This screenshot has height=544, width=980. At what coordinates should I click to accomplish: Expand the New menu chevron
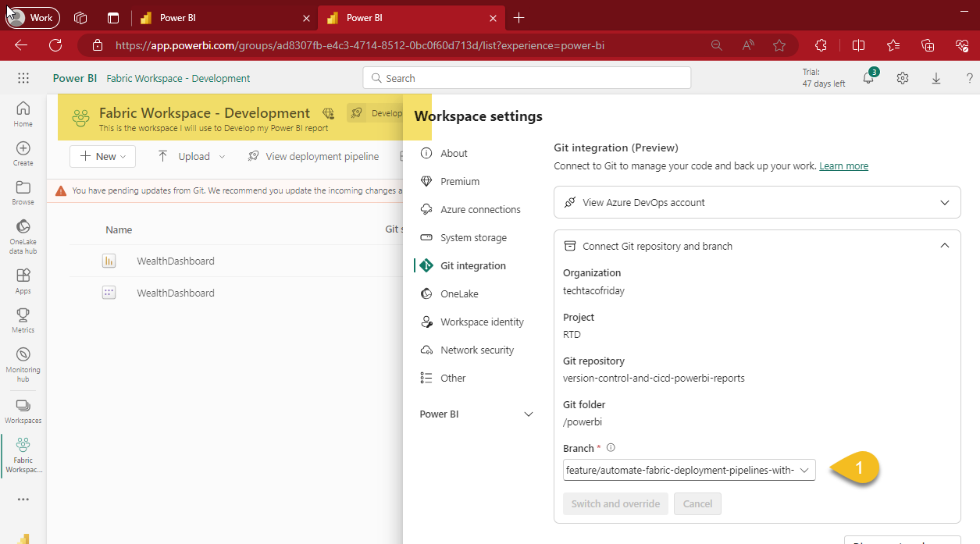click(123, 156)
